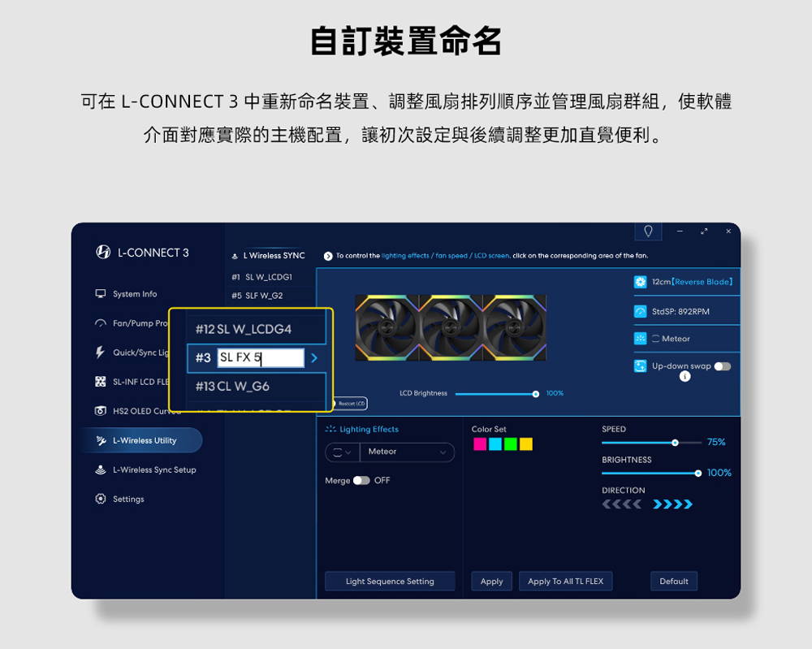Screen dimensions: 812x649
Task: Open the lighting mode icon dropdown
Action: (x=343, y=452)
